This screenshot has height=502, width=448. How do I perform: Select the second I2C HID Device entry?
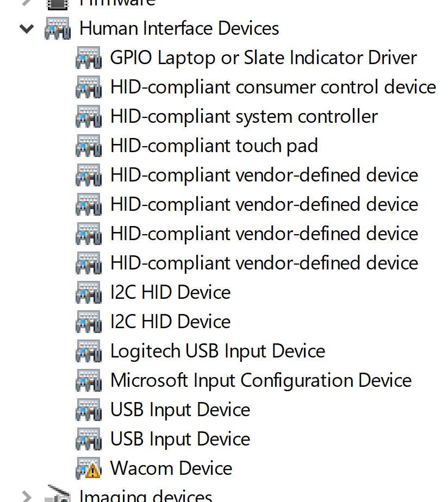(x=170, y=321)
